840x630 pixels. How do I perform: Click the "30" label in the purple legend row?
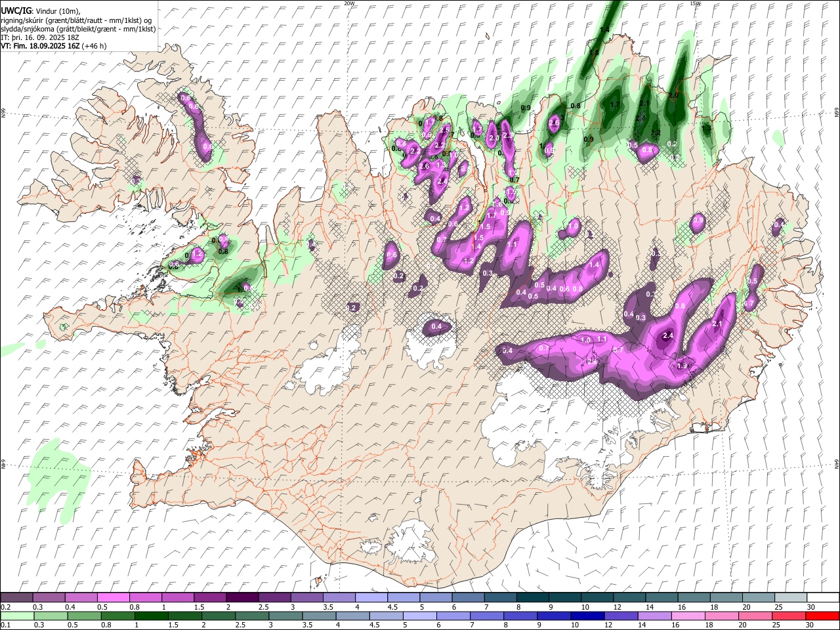(811, 607)
